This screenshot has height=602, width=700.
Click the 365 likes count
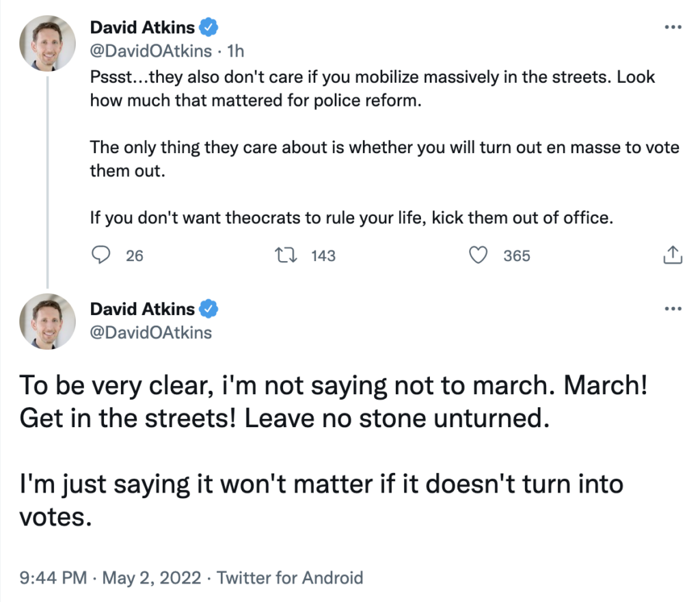coord(516,256)
